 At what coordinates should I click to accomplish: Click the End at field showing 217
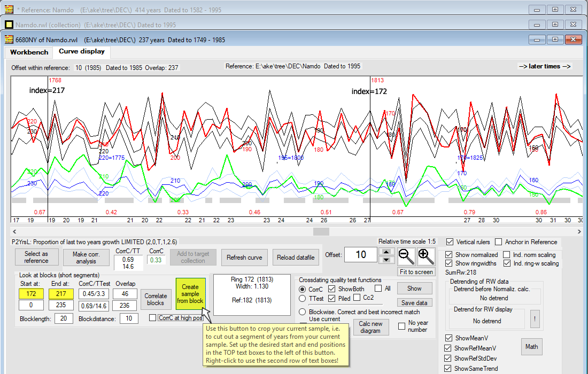click(61, 294)
